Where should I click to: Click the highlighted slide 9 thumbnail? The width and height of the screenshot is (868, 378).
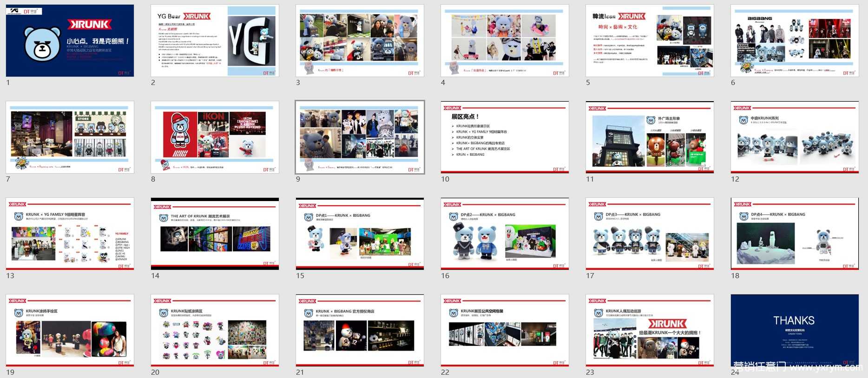coord(360,137)
